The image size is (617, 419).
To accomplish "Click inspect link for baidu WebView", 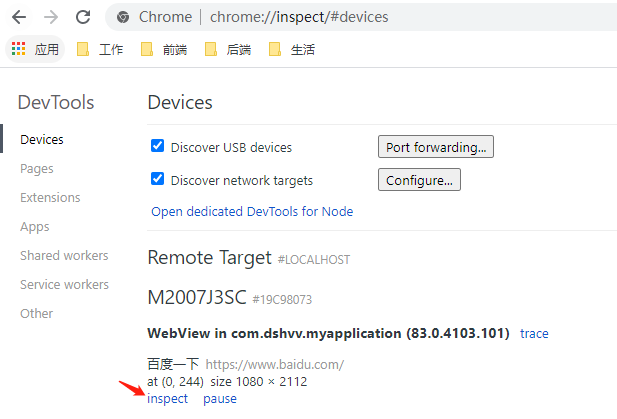I will [x=167, y=399].
